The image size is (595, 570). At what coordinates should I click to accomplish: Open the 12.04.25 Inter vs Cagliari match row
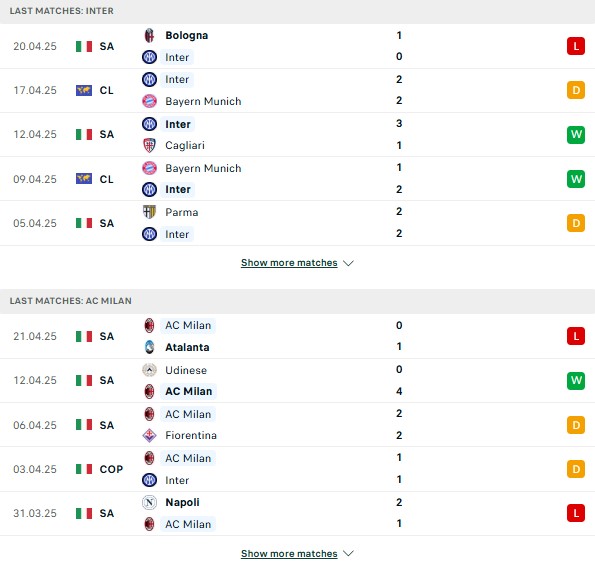tap(298, 134)
